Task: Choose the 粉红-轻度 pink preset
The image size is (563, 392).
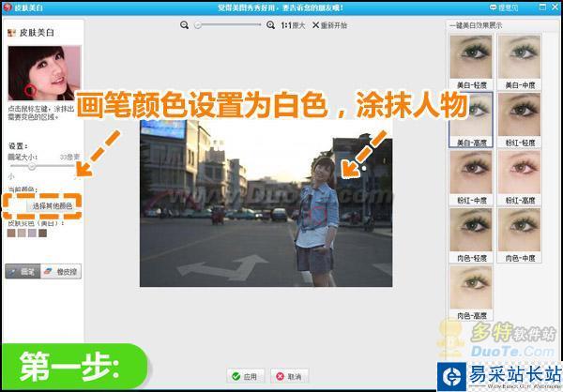Action: pos(519,119)
